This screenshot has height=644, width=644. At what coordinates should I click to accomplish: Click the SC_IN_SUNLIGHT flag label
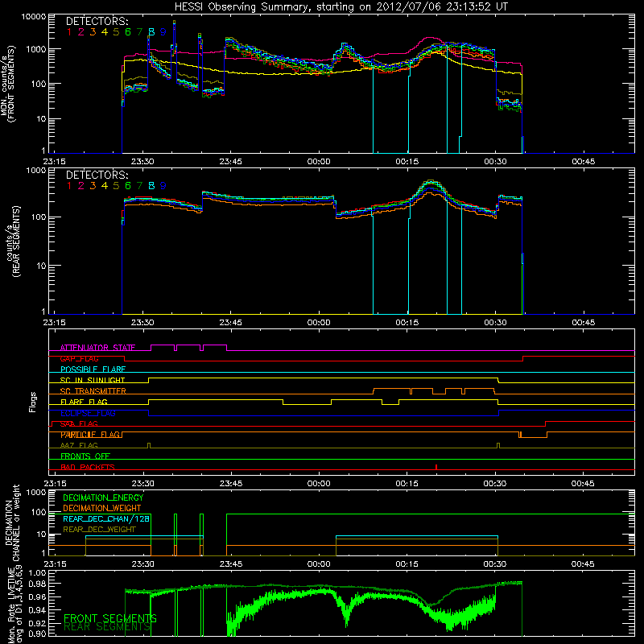tap(93, 380)
